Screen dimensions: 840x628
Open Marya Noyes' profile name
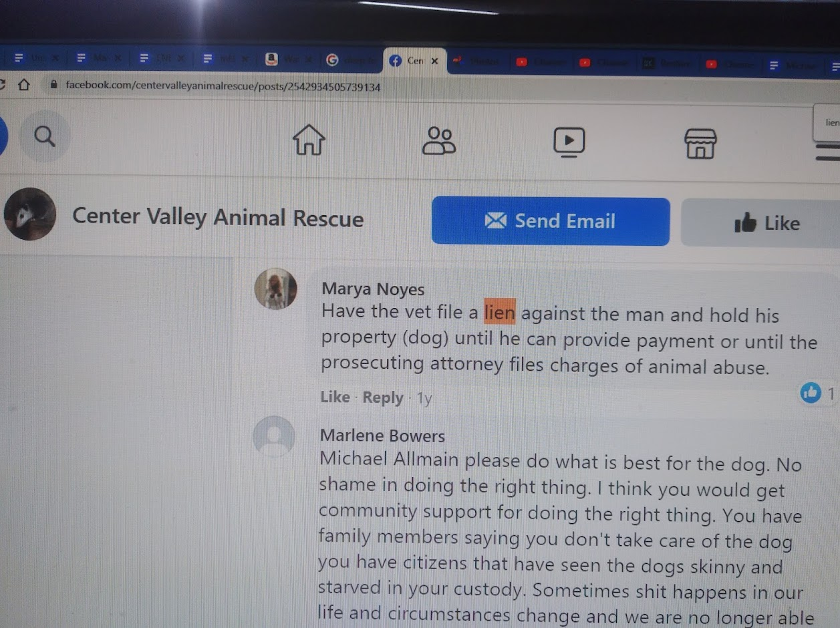click(373, 289)
